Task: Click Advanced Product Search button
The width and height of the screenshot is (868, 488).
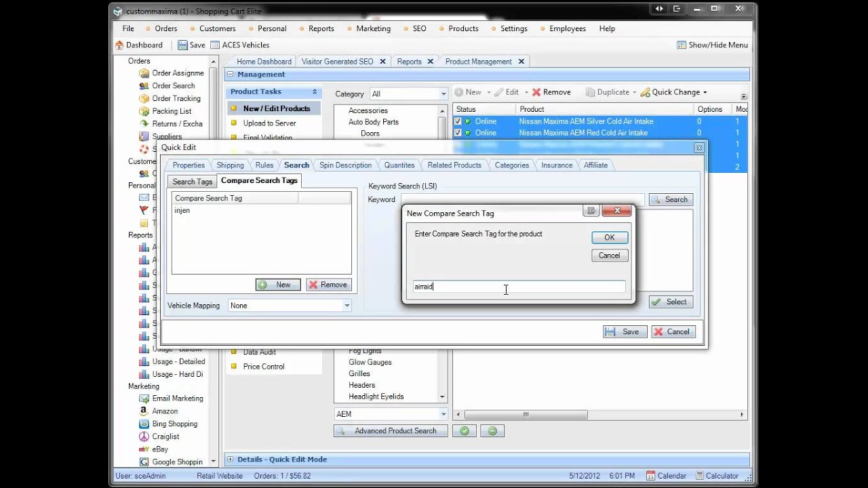Action: 391,431
